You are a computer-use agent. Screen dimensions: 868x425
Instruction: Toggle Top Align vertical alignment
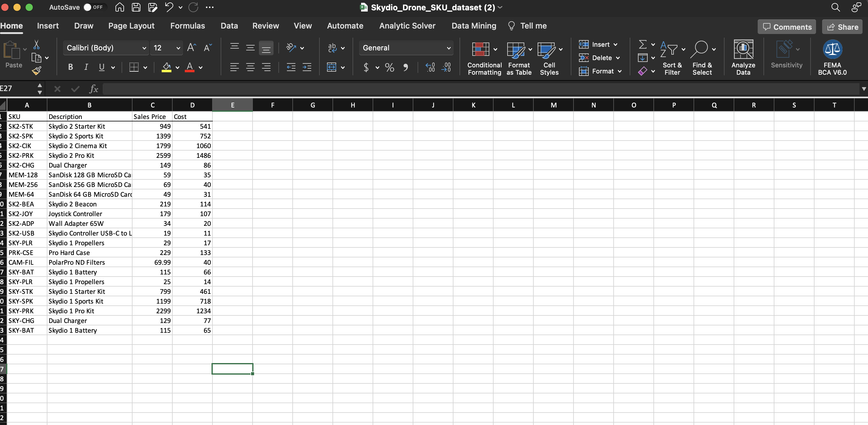(x=235, y=48)
